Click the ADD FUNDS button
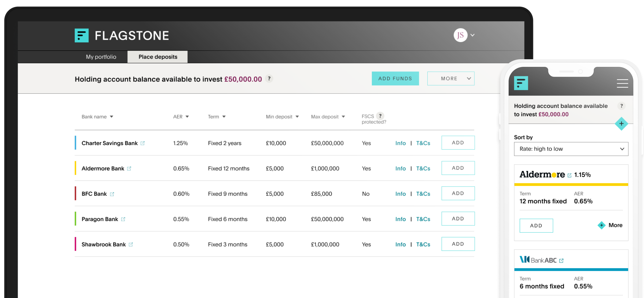Screen dimensions: 644x298 coord(395,78)
